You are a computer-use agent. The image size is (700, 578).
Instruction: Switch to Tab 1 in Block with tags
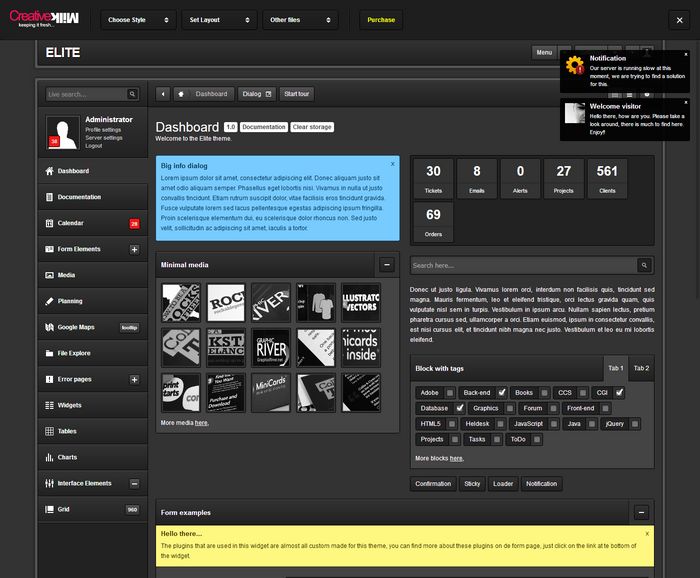click(616, 368)
